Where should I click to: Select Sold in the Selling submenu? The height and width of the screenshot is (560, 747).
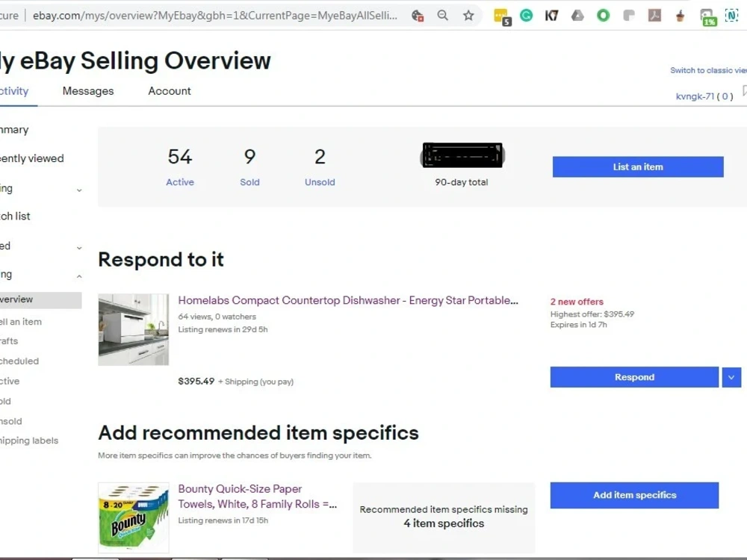(5, 402)
